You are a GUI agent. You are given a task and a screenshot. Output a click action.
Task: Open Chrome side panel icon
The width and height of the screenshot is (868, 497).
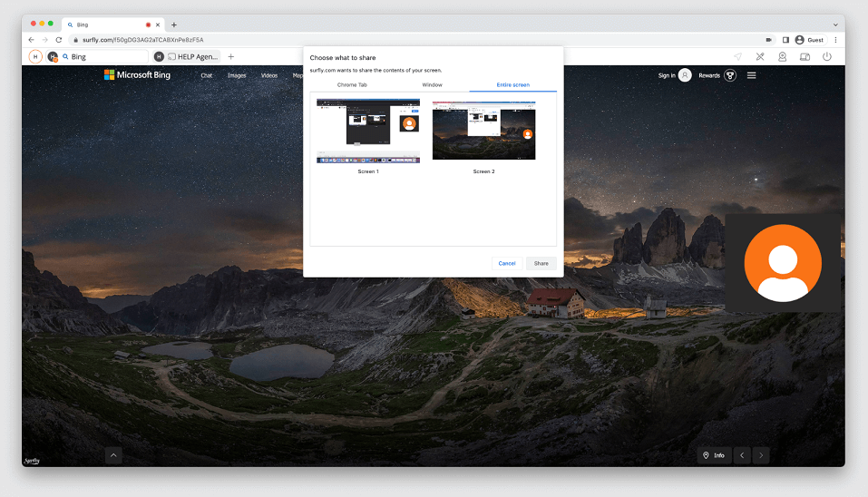[785, 40]
